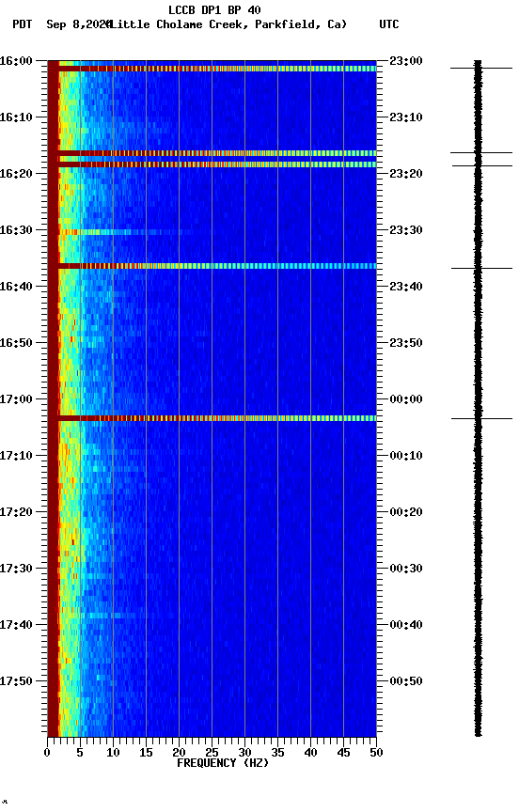
Task: Click the seismogram tick mark near 00:03
Action: click(x=481, y=418)
